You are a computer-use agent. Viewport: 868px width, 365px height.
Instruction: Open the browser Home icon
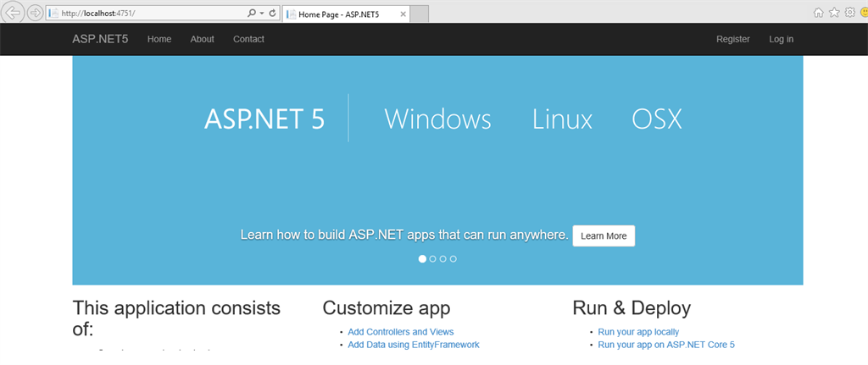click(819, 13)
